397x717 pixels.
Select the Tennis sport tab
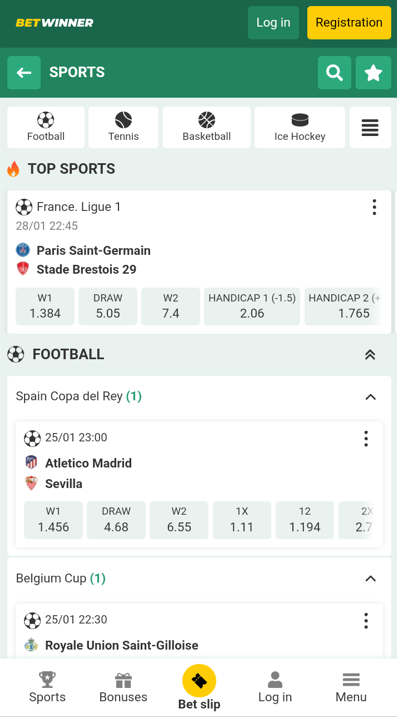(123, 128)
